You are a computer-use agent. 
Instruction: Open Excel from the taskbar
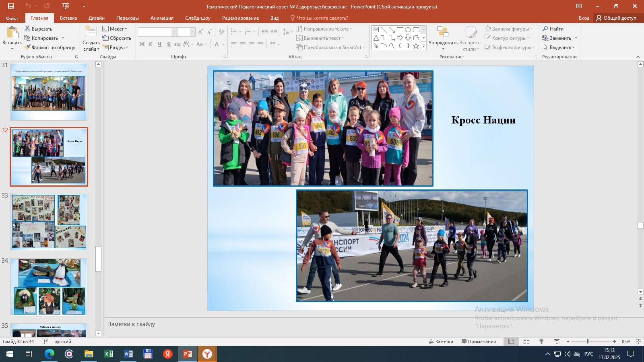coord(109,354)
